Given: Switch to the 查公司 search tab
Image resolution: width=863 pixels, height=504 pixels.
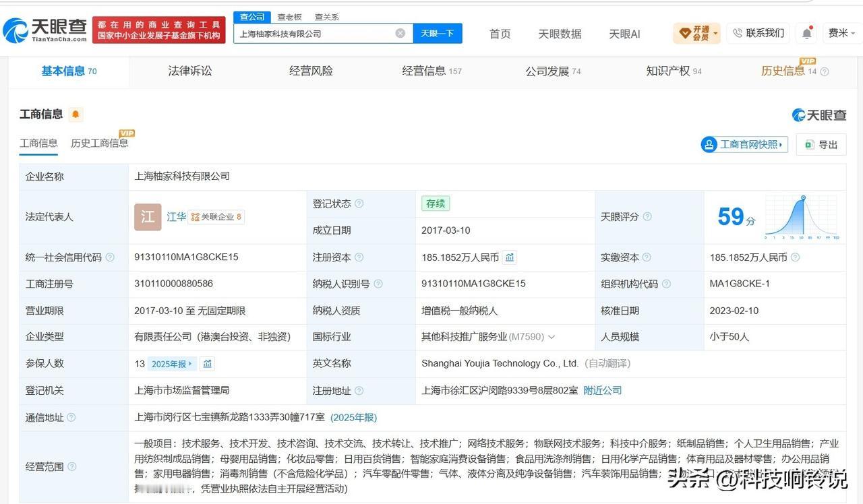Looking at the screenshot, I should click(253, 17).
